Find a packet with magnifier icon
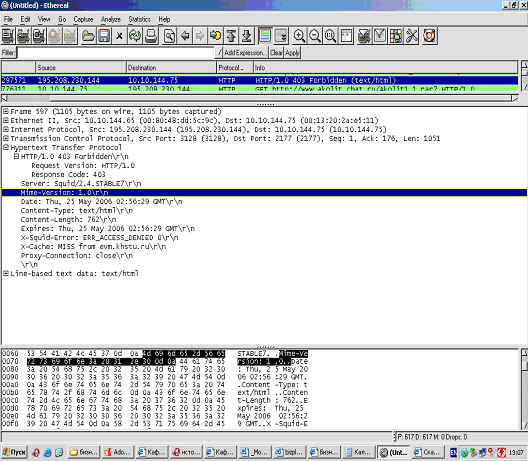Viewport: 528px width, 461px height. [169, 36]
